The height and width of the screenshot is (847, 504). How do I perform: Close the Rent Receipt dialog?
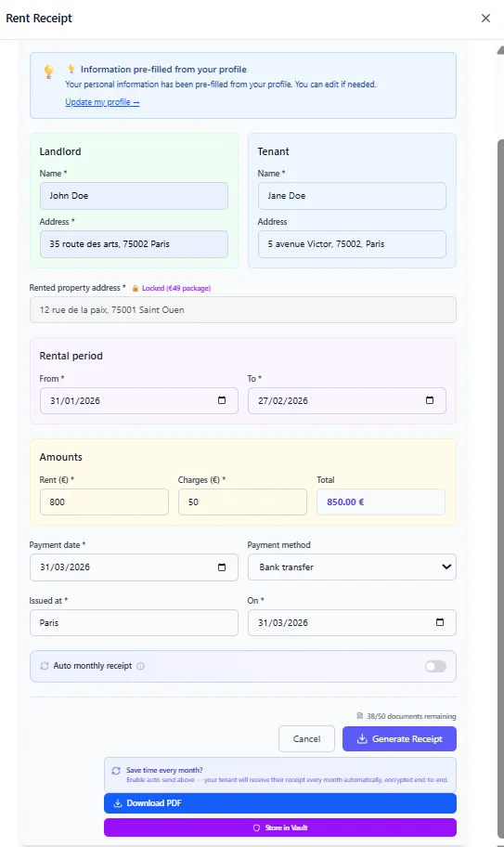pyautogui.click(x=485, y=19)
